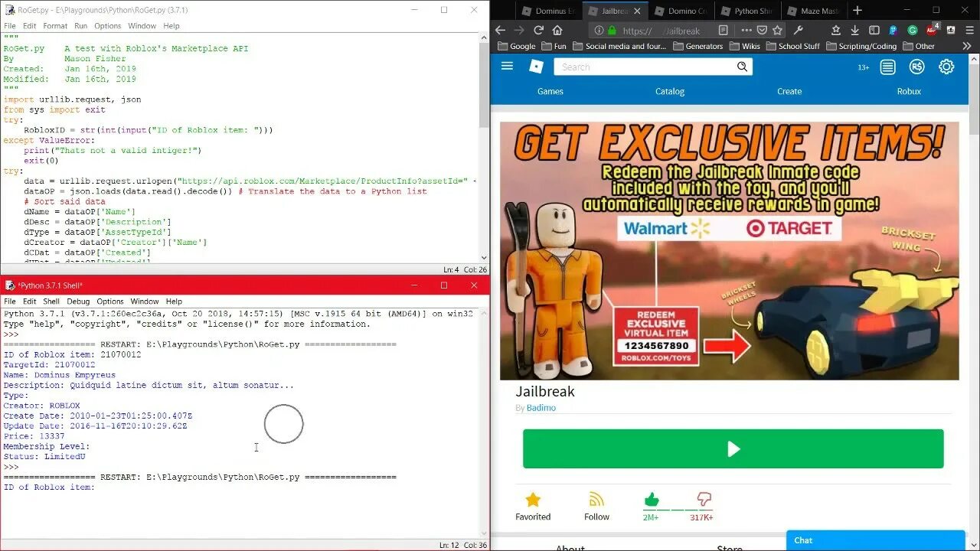980x551 pixels.
Task: Open Roblox settings gear
Action: 946,67
